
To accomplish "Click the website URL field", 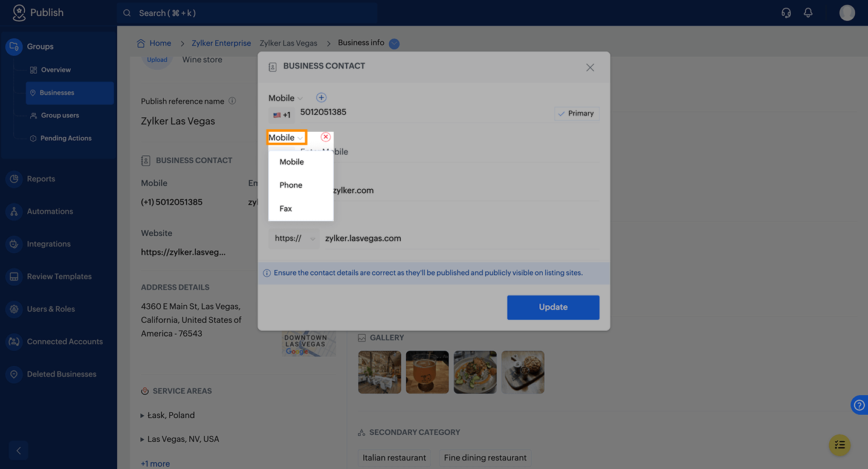I will point(462,238).
